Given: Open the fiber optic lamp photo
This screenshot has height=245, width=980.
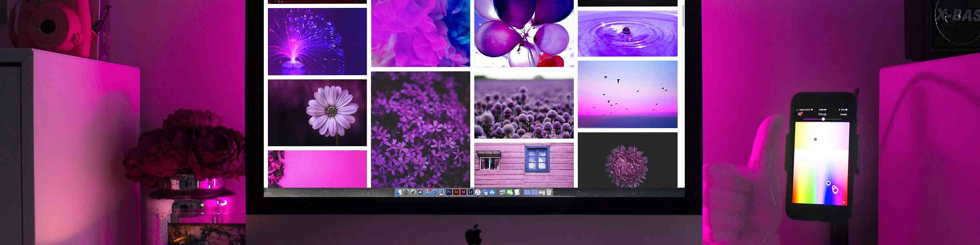Looking at the screenshot, I should 317,42.
